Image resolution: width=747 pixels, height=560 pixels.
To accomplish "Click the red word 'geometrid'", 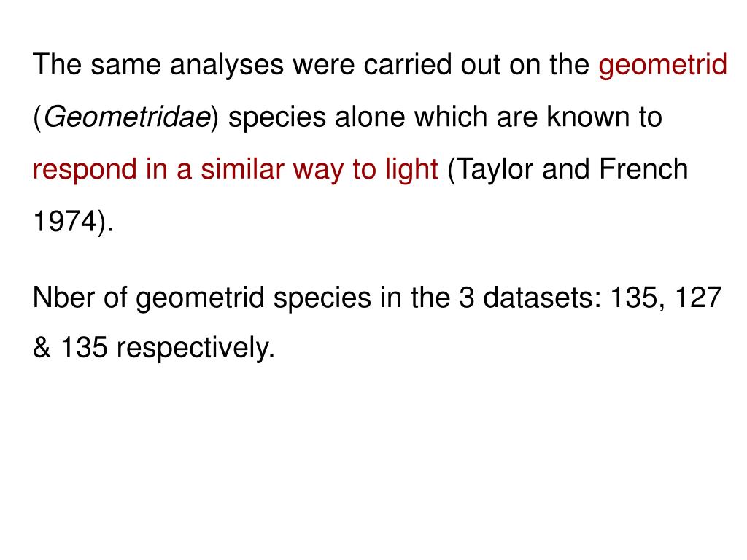I will tap(662, 65).
